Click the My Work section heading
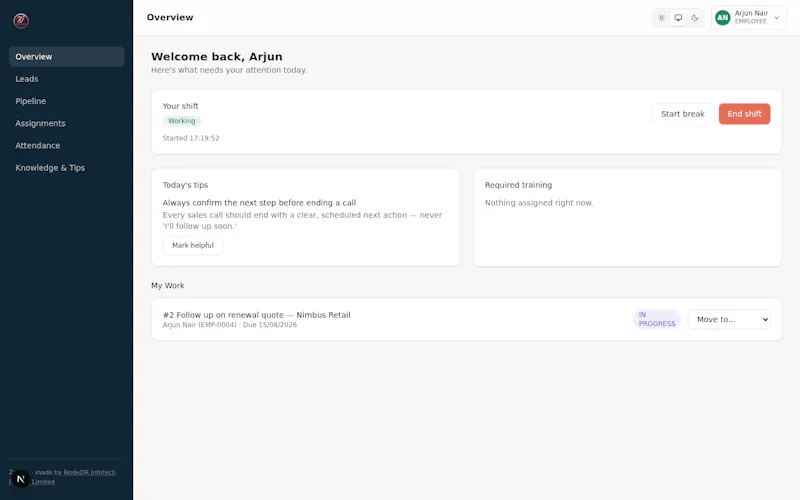The image size is (800, 500). 168,286
